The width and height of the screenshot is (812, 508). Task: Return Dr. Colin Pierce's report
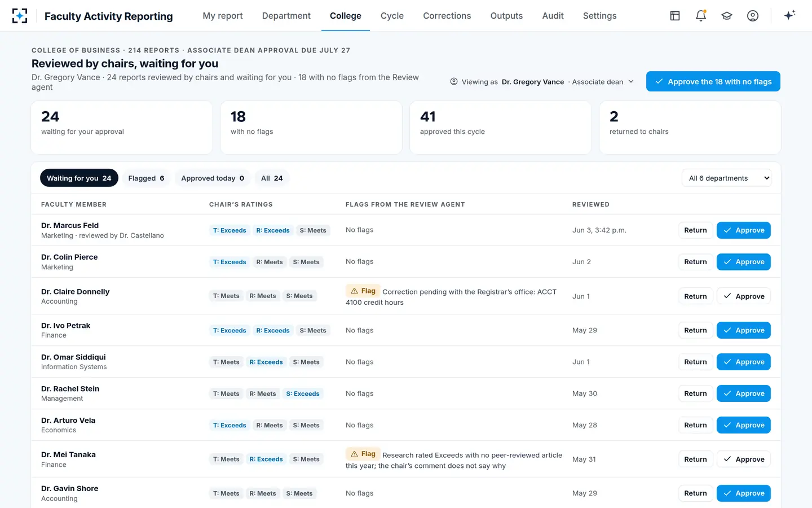pos(695,262)
